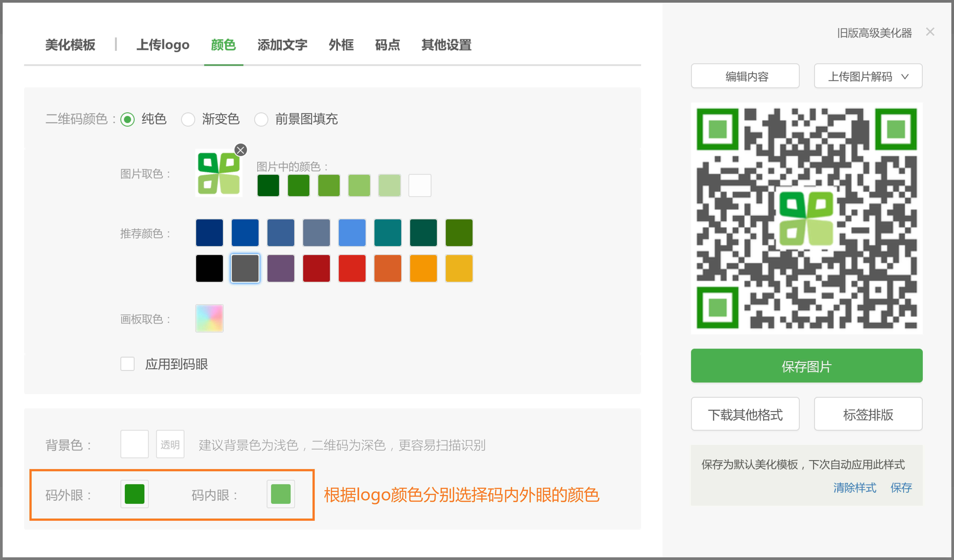
Task: Choose the bright red recommended color
Action: click(x=352, y=268)
